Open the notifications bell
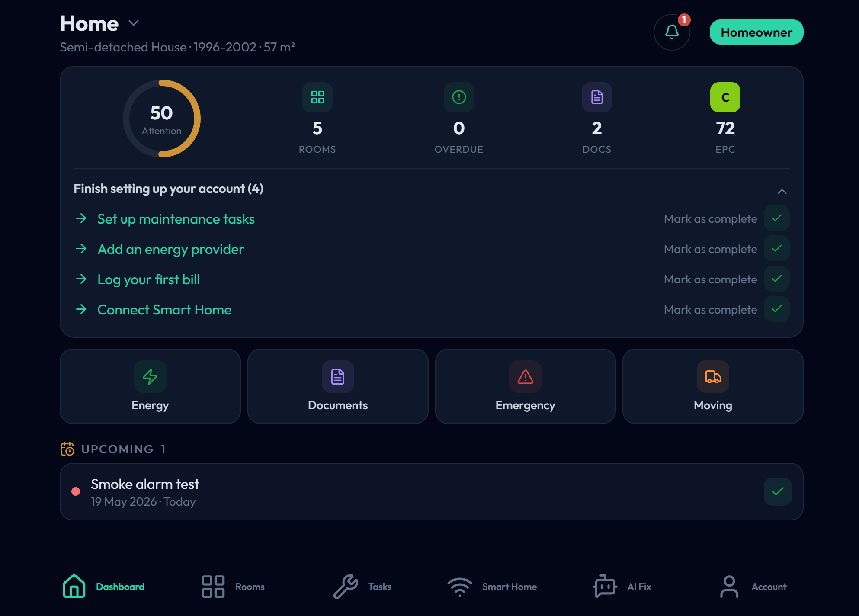Viewport: 859px width, 616px height. 672,32
